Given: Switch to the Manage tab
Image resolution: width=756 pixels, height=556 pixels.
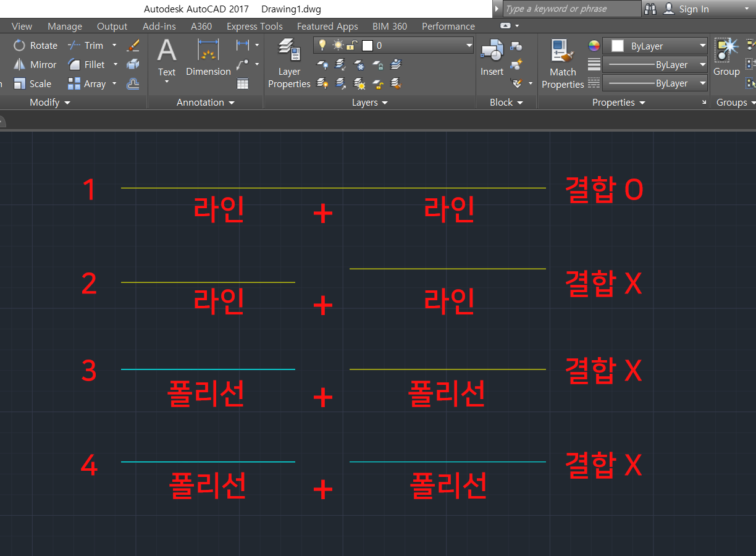Looking at the screenshot, I should pos(65,26).
